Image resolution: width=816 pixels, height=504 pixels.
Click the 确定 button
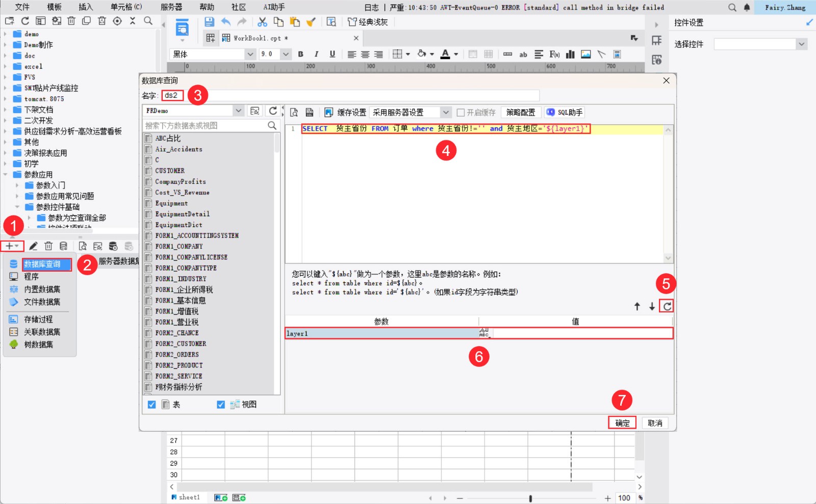pyautogui.click(x=622, y=423)
